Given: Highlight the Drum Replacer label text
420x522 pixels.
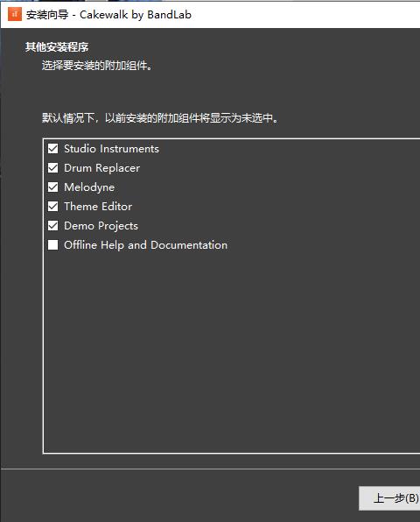Looking at the screenshot, I should 101,168.
